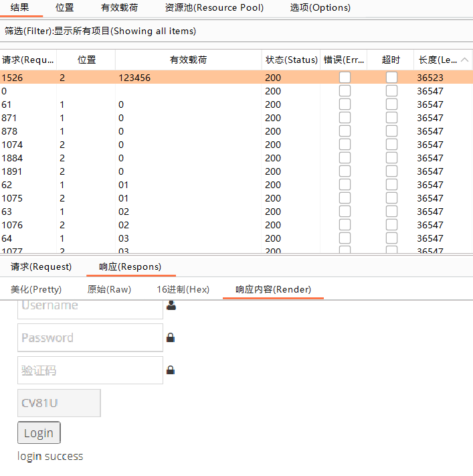Screen dimensions: 473x476
Task: Switch to 美化(Pretty) view
Action: (36, 289)
